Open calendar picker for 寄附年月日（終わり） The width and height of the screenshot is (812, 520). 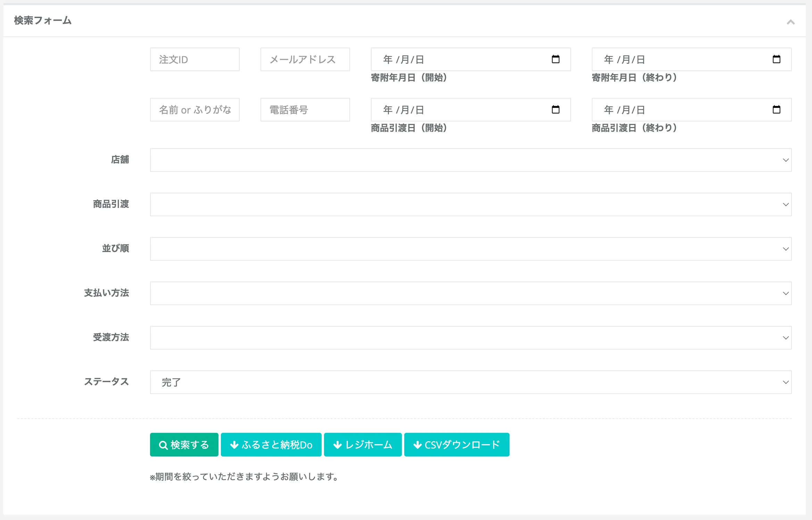click(776, 59)
